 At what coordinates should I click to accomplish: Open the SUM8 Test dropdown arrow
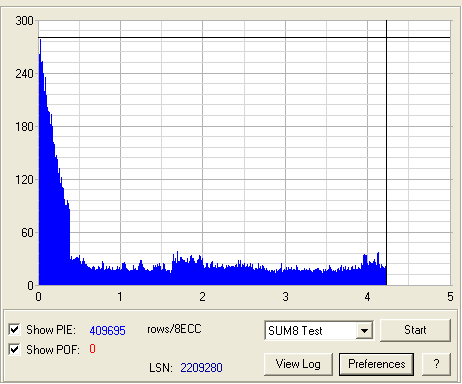click(364, 331)
